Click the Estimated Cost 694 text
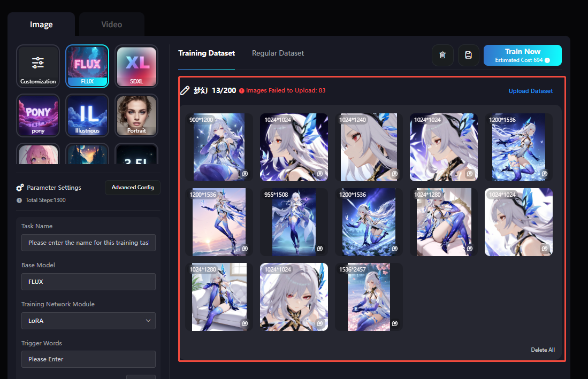This screenshot has width=588, height=379. [518, 60]
